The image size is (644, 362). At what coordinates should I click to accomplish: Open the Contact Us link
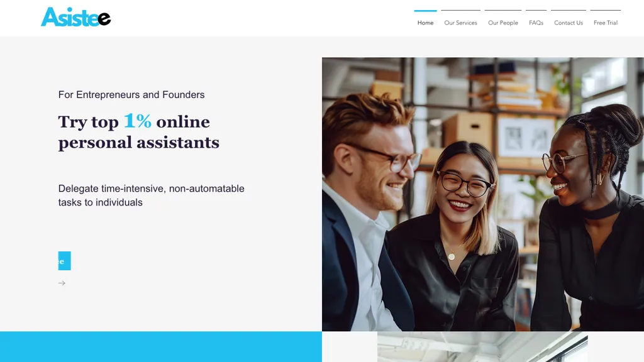[569, 23]
